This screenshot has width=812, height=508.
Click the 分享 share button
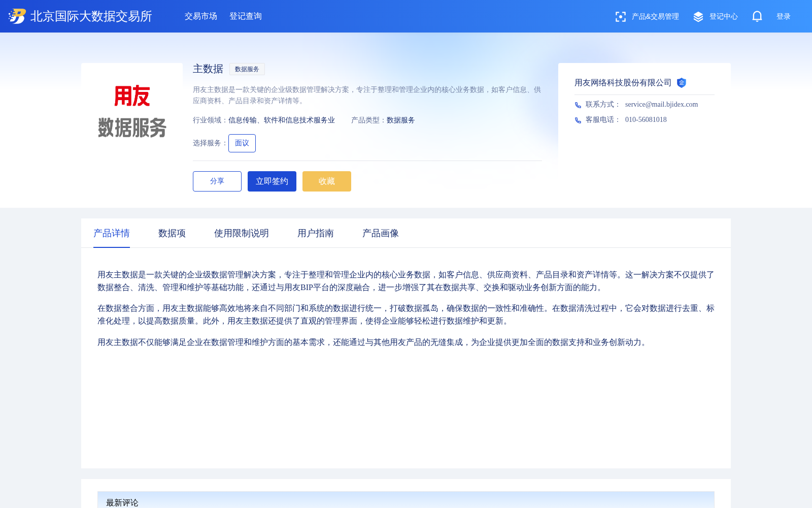[217, 181]
